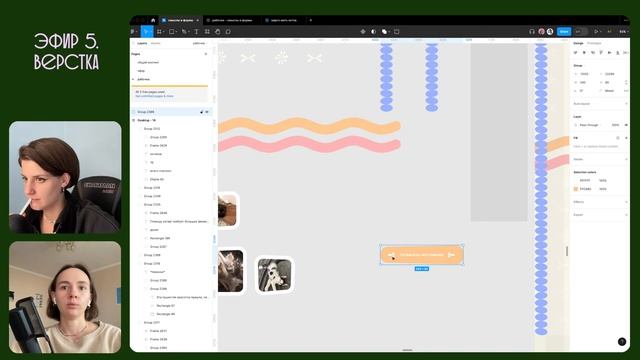Image resolution: width=640 pixels, height=360 pixels.
Task: Switch to the Assets tab
Action: point(156,43)
